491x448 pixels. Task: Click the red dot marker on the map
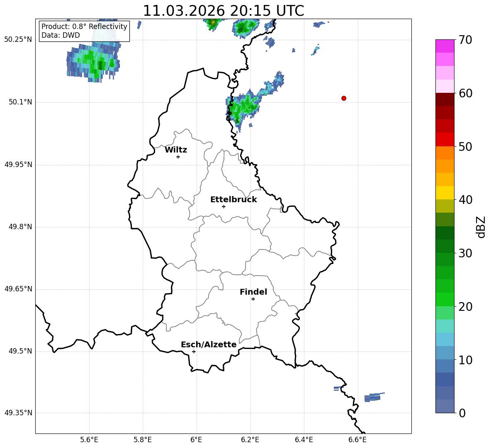[x=343, y=98]
